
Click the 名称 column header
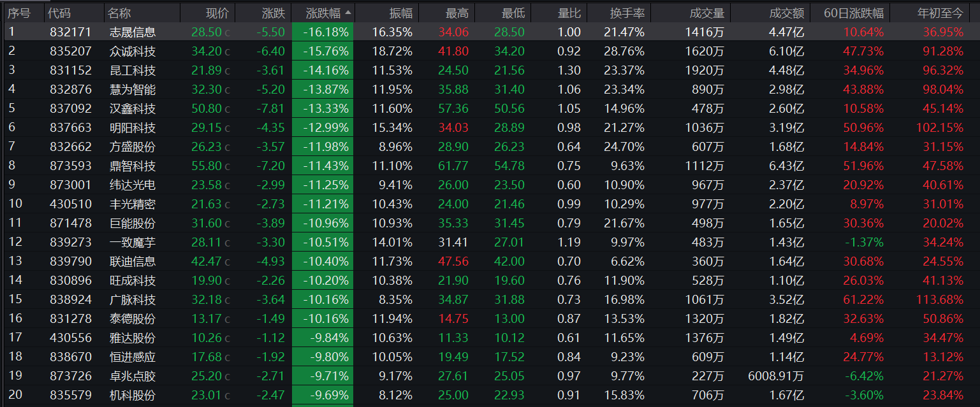pos(119,13)
